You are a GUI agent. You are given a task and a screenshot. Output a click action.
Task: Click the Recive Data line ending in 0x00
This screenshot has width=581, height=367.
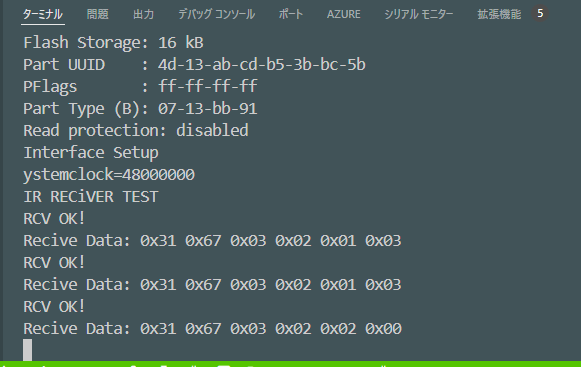click(x=212, y=329)
